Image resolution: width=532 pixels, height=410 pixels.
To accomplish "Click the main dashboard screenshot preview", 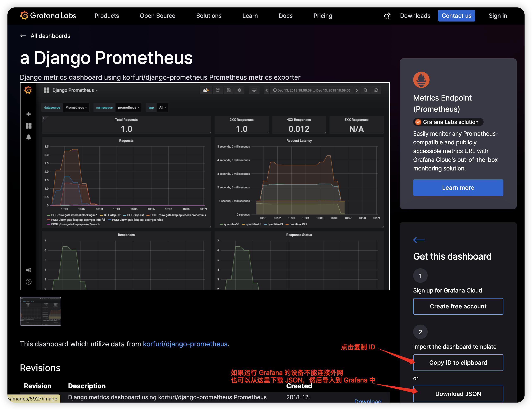I will tap(205, 186).
